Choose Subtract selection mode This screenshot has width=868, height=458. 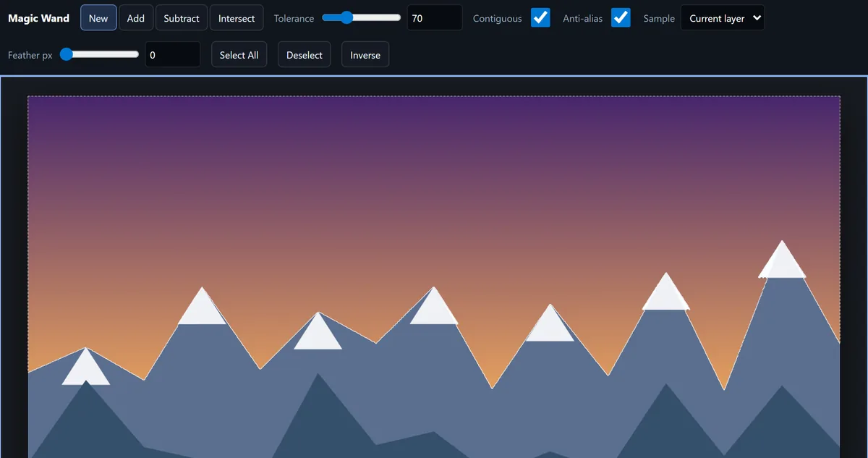coord(182,18)
